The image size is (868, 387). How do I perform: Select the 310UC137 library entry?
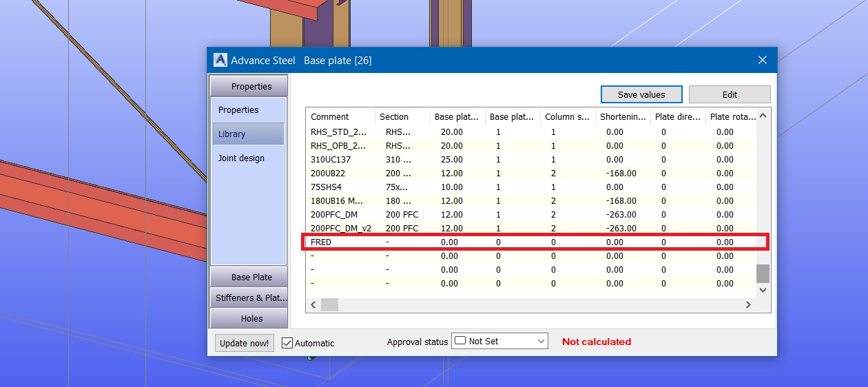531,159
